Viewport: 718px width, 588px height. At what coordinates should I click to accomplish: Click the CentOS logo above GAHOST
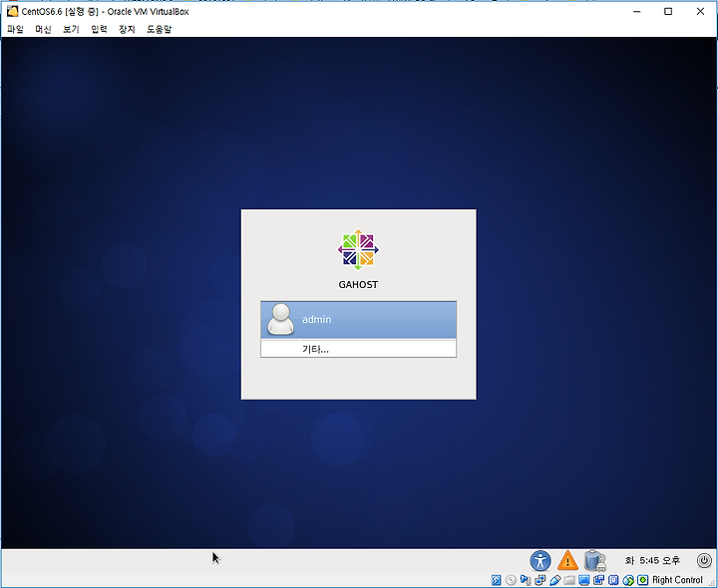point(358,249)
